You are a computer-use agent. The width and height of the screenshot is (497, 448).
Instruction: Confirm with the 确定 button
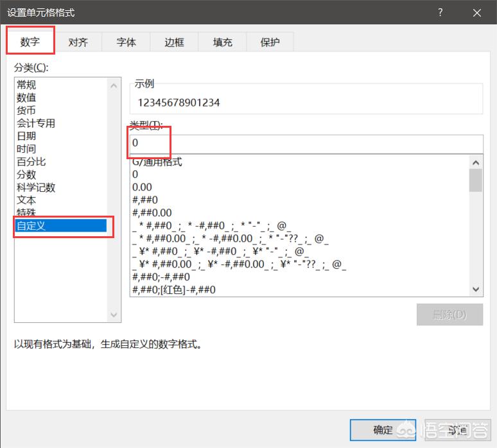pyautogui.click(x=383, y=430)
